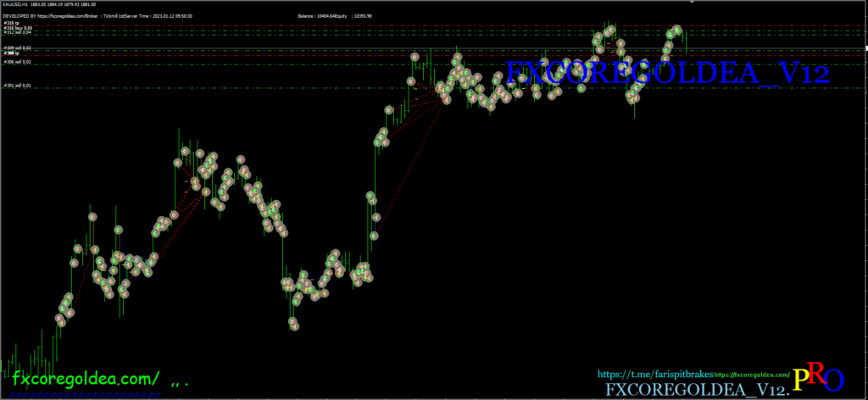Choose the #306 sell 0.02 order label
Image resolution: width=868 pixels, height=400 pixels.
(x=18, y=62)
